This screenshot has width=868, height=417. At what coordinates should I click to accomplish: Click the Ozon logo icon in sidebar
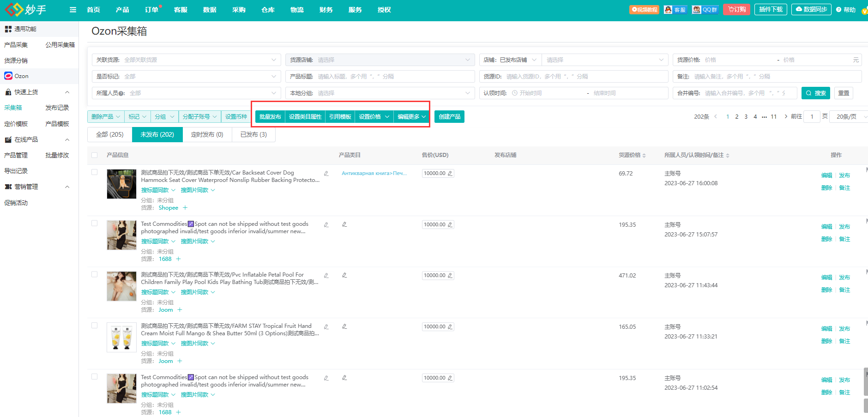(8, 76)
